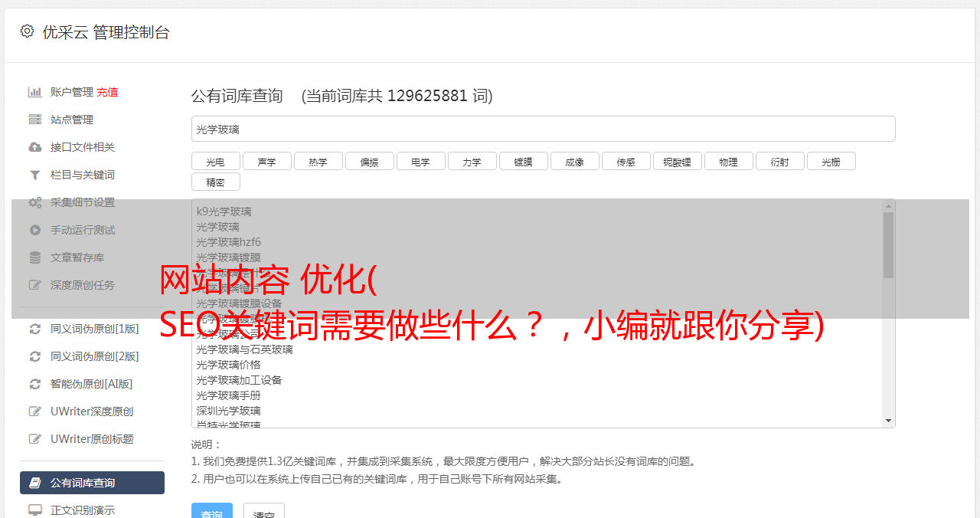Click the funnel icon for 栏目与关键词

35,175
